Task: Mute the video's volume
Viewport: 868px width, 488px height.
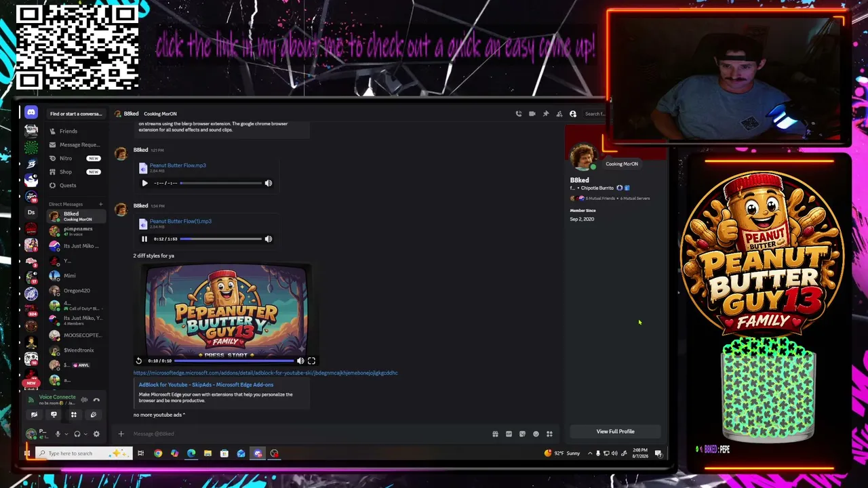Action: click(300, 361)
